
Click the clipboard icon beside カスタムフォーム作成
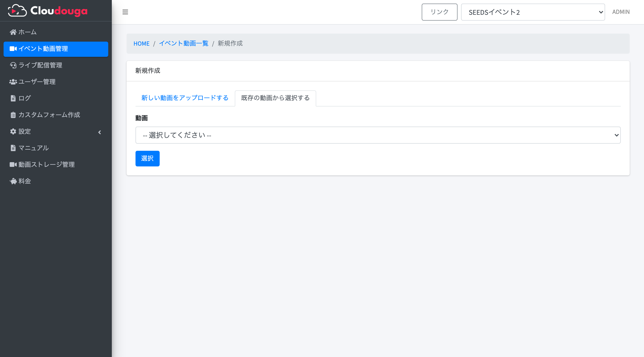click(x=13, y=115)
